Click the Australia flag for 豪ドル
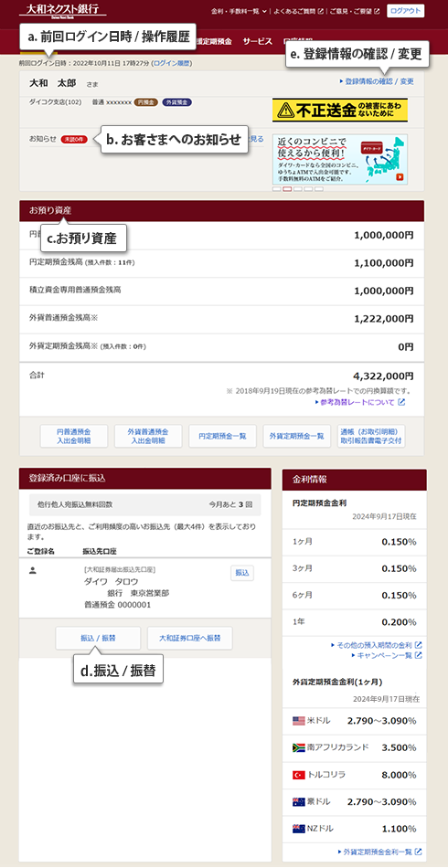Image resolution: width=448 pixels, height=868 pixels. tap(298, 801)
